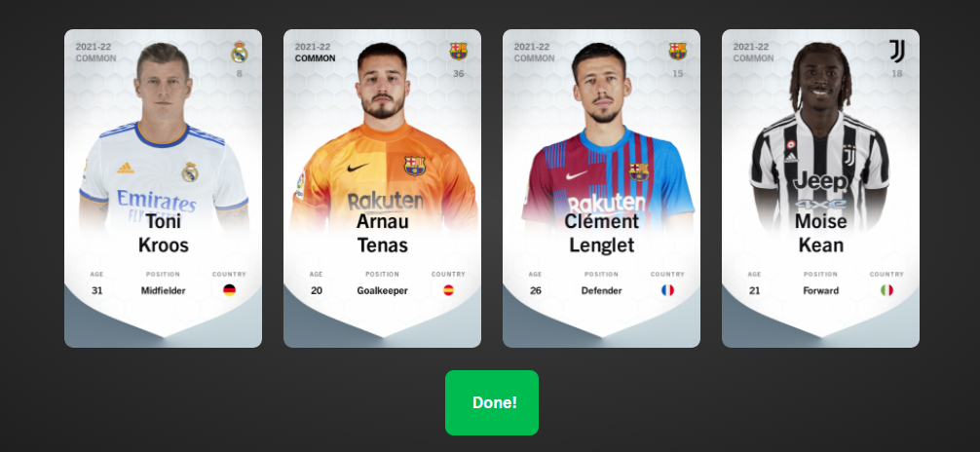Click the Midfielder position label
Image resolution: width=980 pixels, height=452 pixels.
[x=163, y=290]
